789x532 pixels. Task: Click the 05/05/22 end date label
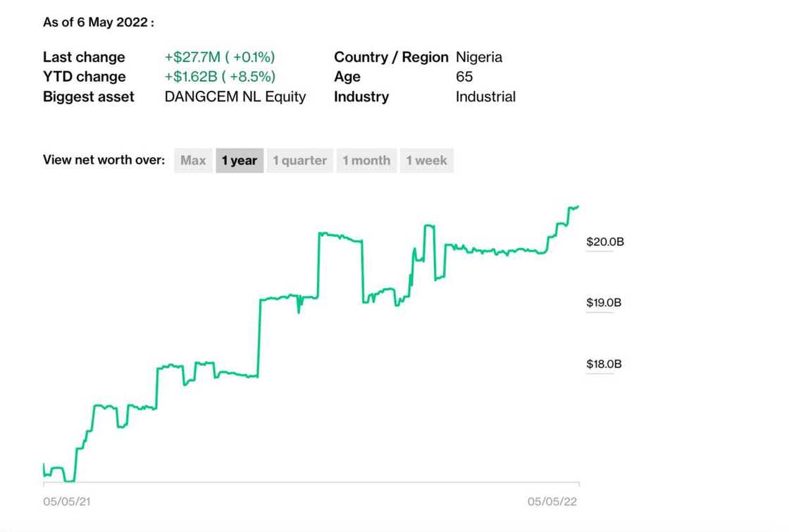552,502
